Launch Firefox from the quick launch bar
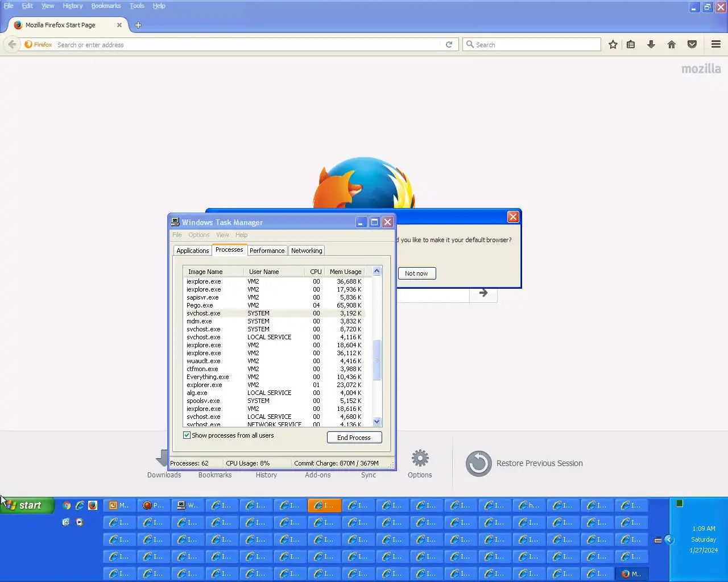Viewport: 728px width, 582px height. click(93, 505)
